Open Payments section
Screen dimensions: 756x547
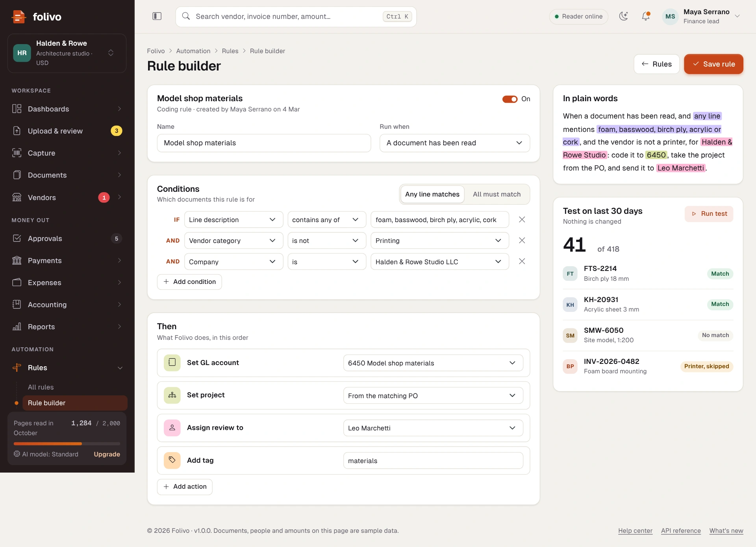67,260
